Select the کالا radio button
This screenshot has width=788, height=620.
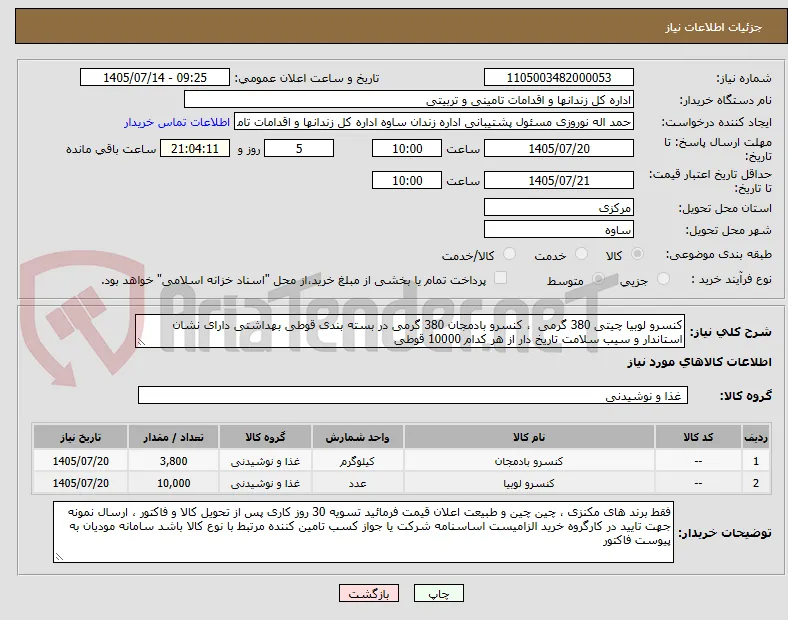[x=637, y=254]
